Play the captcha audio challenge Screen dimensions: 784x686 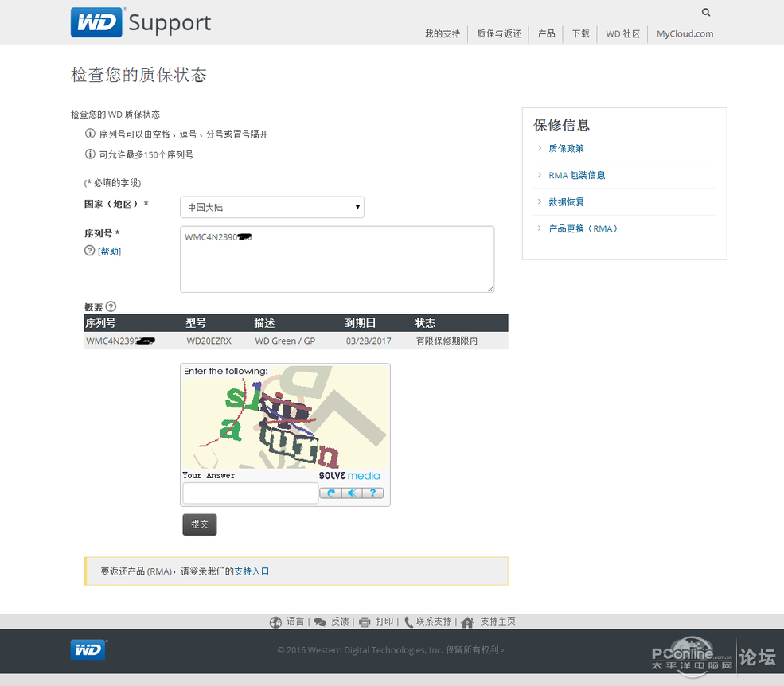pos(352,493)
